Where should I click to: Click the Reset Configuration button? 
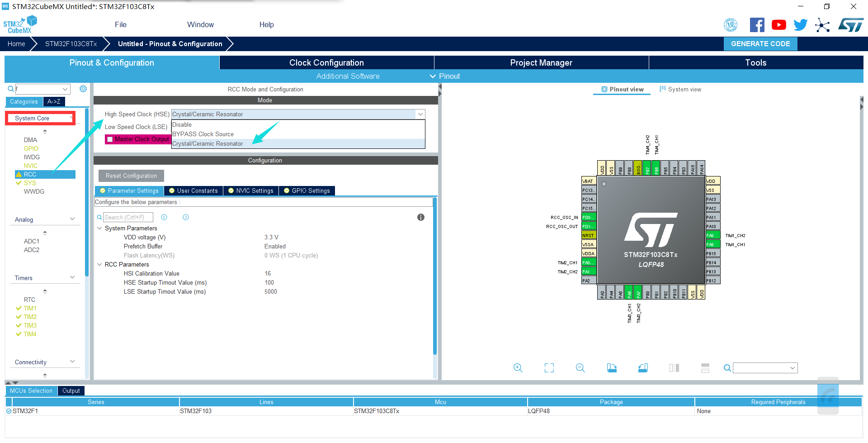click(131, 176)
